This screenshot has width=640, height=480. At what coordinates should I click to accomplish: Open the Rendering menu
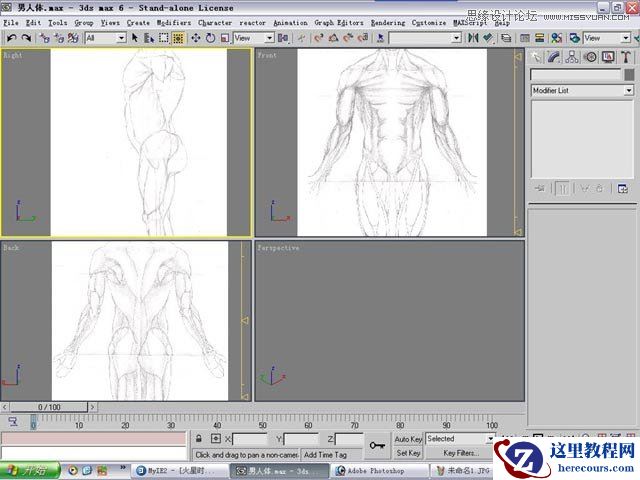[x=388, y=22]
